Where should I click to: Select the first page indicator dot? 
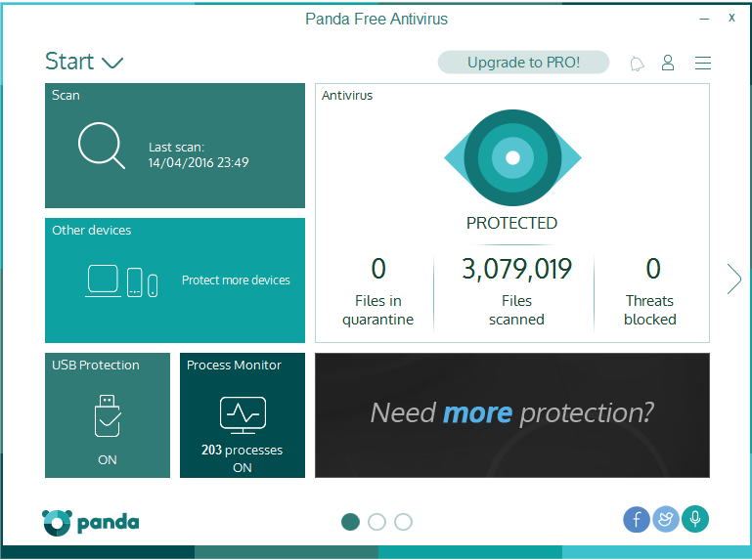350,522
